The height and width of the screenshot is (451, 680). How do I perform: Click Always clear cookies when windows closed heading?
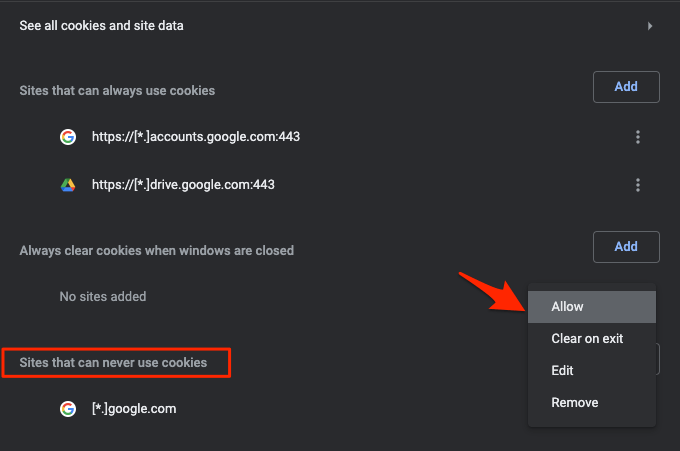156,250
